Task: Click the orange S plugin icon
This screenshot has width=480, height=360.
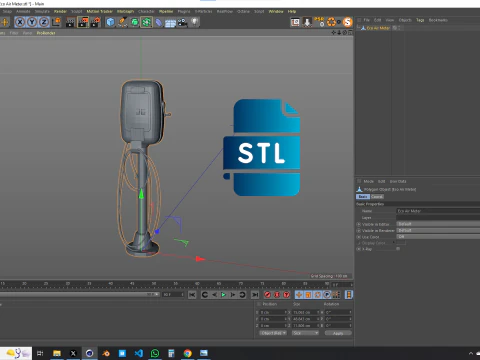Action: point(348,22)
